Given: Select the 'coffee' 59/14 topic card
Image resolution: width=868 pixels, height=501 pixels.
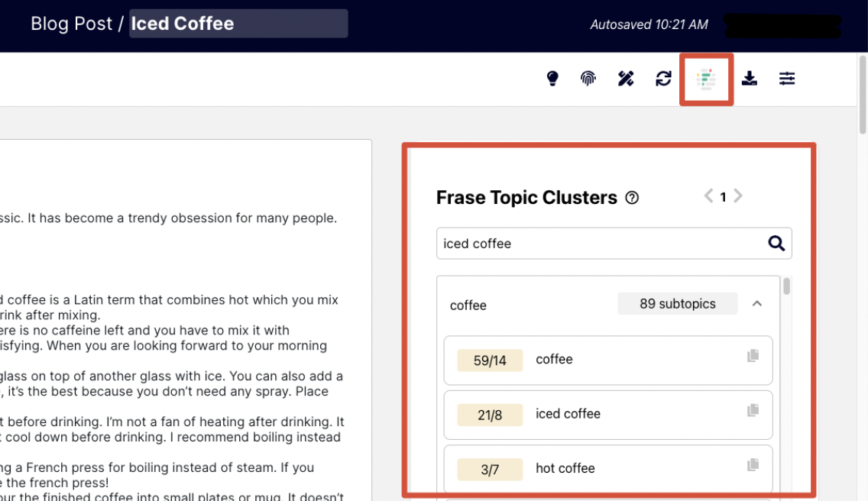Looking at the screenshot, I should (607, 360).
